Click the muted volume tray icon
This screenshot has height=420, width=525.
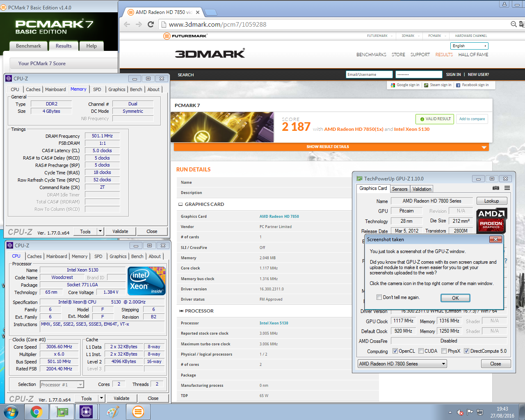[460, 412]
